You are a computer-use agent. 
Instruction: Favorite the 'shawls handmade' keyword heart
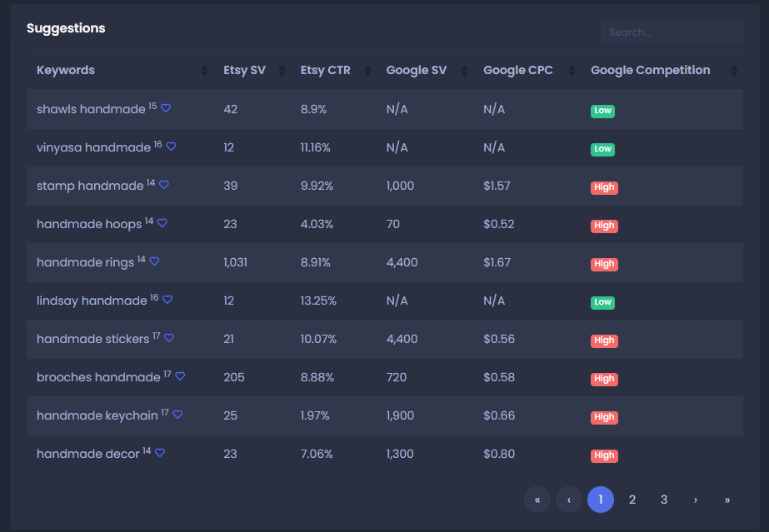(x=167, y=108)
